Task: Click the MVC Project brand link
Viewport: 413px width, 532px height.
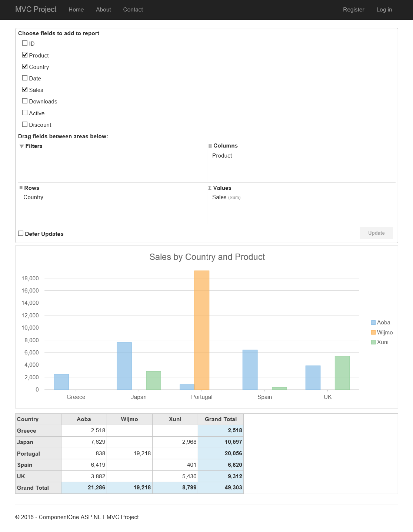Action: 36,9
